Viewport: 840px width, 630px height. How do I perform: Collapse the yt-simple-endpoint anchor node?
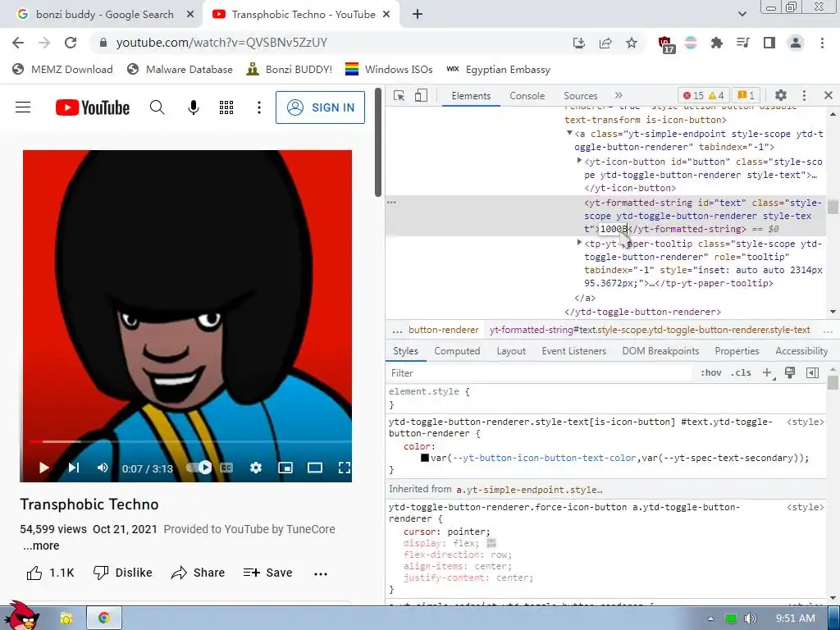(x=569, y=133)
